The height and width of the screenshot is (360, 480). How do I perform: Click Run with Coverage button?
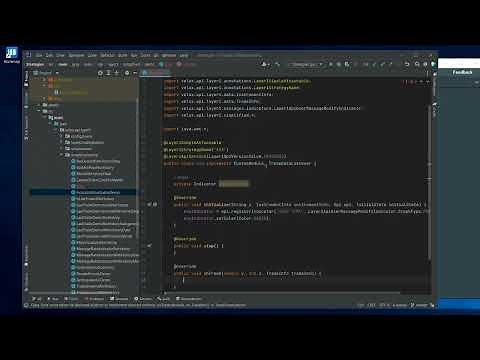click(347, 64)
